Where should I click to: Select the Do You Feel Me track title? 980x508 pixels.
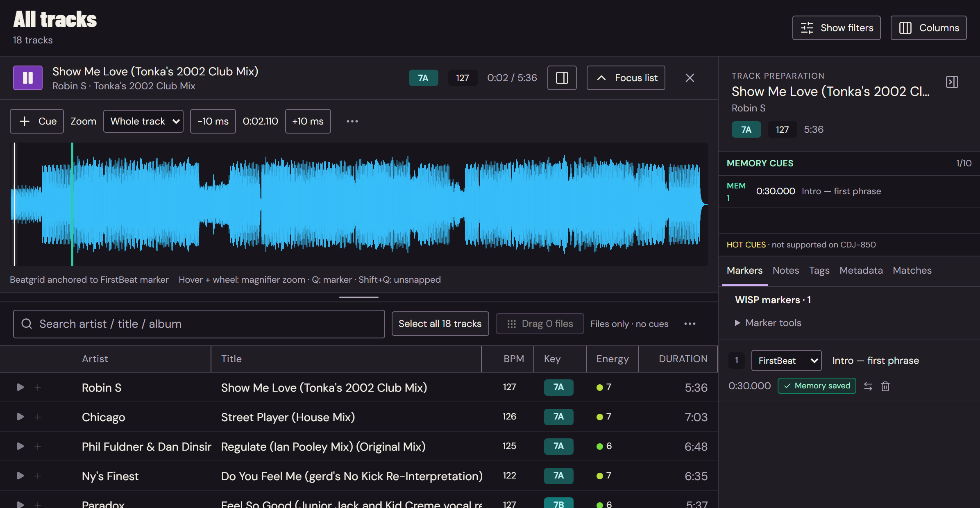tap(352, 476)
